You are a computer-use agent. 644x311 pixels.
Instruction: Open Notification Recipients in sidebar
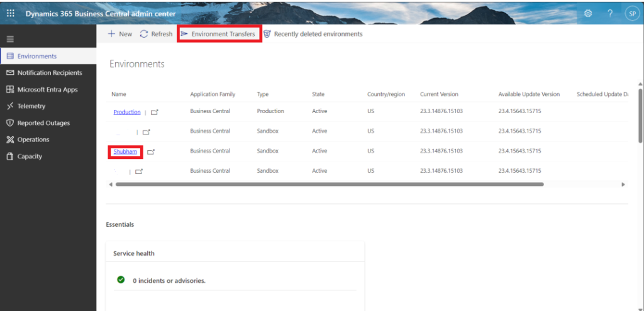[x=48, y=73]
